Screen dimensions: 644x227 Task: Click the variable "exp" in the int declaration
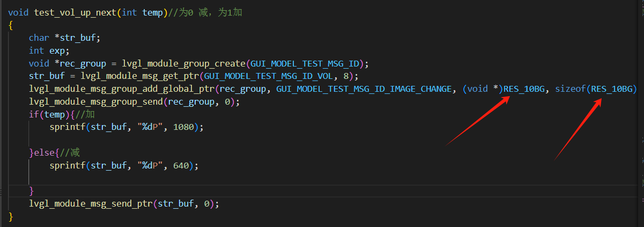(57, 50)
